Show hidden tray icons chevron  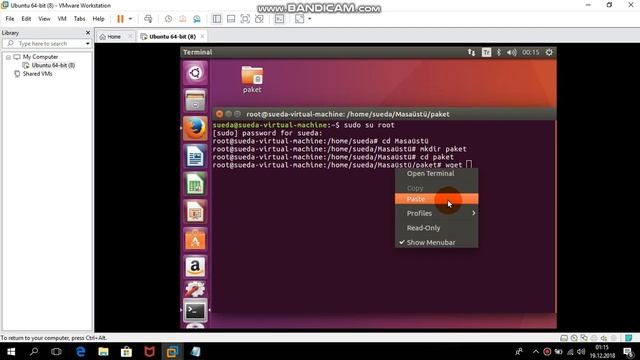pyautogui.click(x=536, y=351)
